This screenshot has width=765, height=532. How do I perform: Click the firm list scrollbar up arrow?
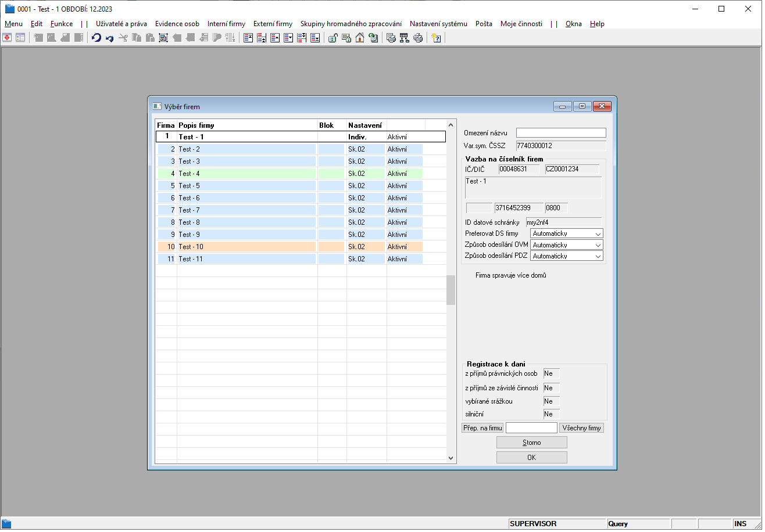(451, 124)
